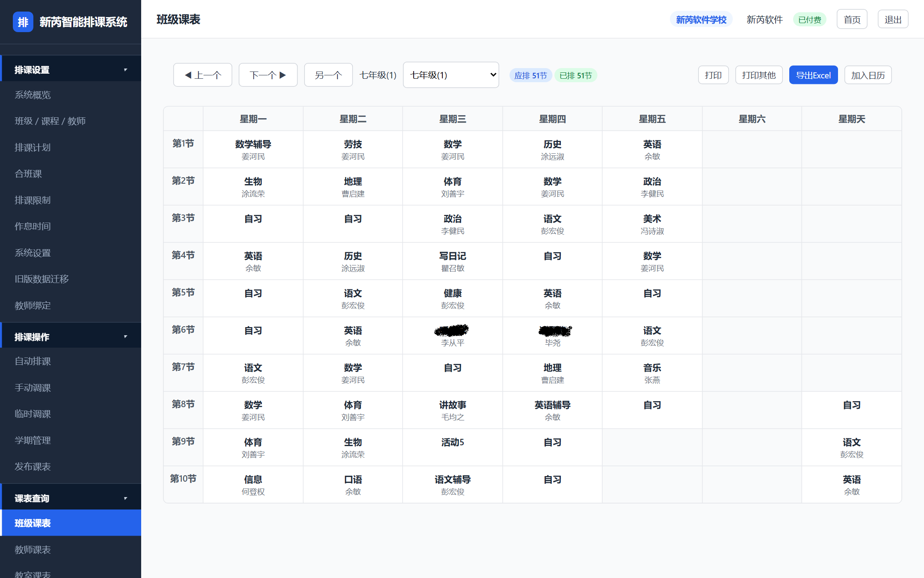Viewport: 924px width, 578px height.
Task: Click the blue 排 logo icon
Action: [23, 22]
